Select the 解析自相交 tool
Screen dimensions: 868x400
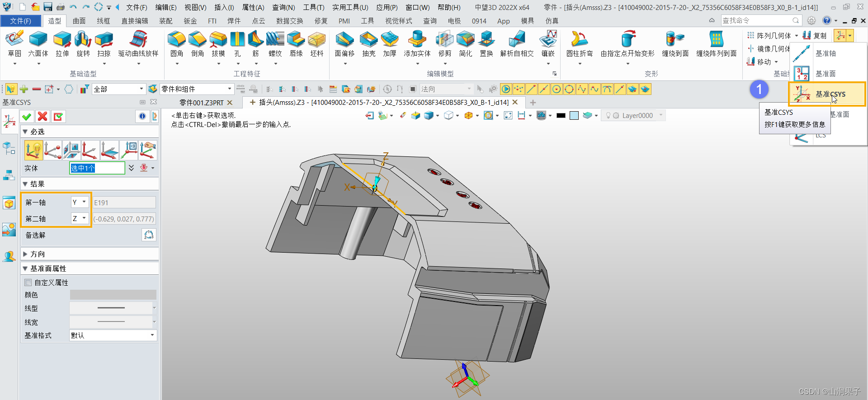tap(517, 44)
